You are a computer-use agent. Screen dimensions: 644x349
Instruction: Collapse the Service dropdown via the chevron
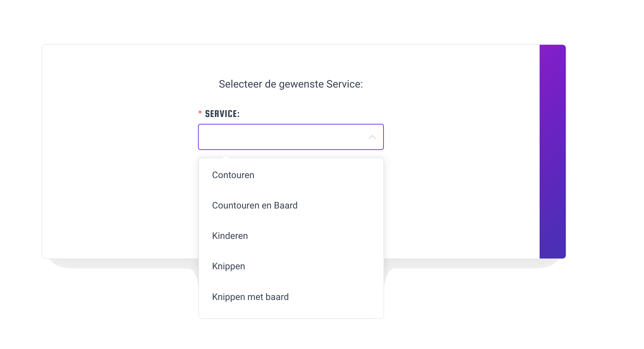372,137
